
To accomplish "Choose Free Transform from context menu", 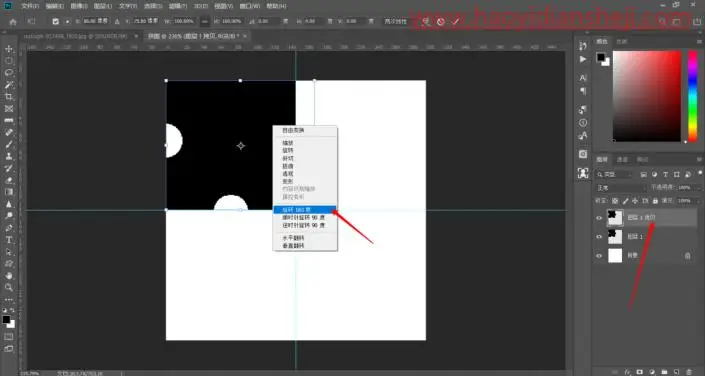I will point(305,130).
